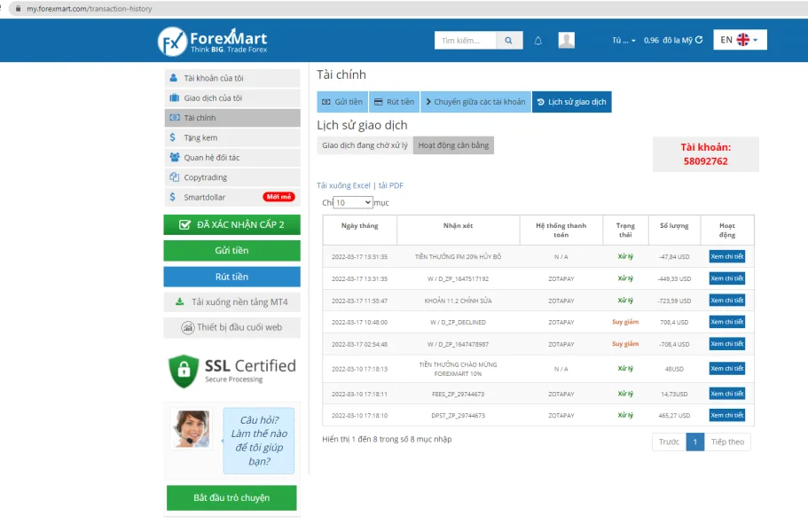Click the Tài khoản của tôi person icon
Viewport: 808px width, 532px height.
174,78
